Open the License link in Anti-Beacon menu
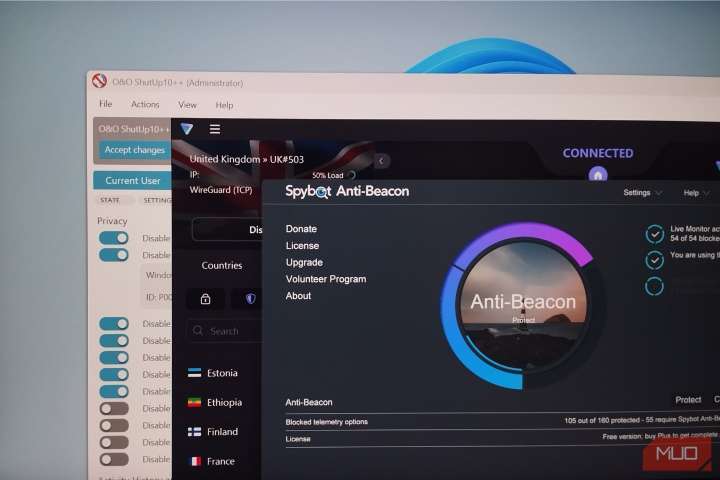Image resolution: width=720 pixels, height=480 pixels. coord(302,246)
